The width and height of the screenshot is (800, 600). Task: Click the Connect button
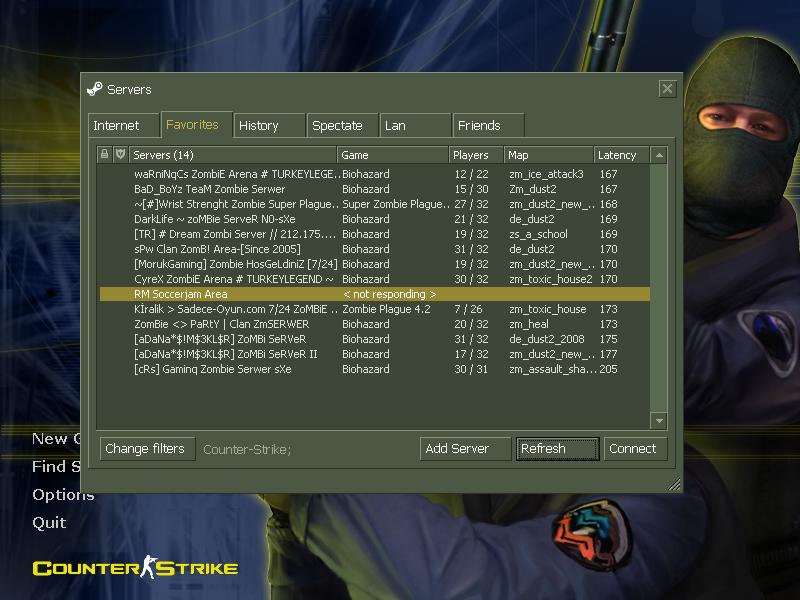pyautogui.click(x=635, y=448)
